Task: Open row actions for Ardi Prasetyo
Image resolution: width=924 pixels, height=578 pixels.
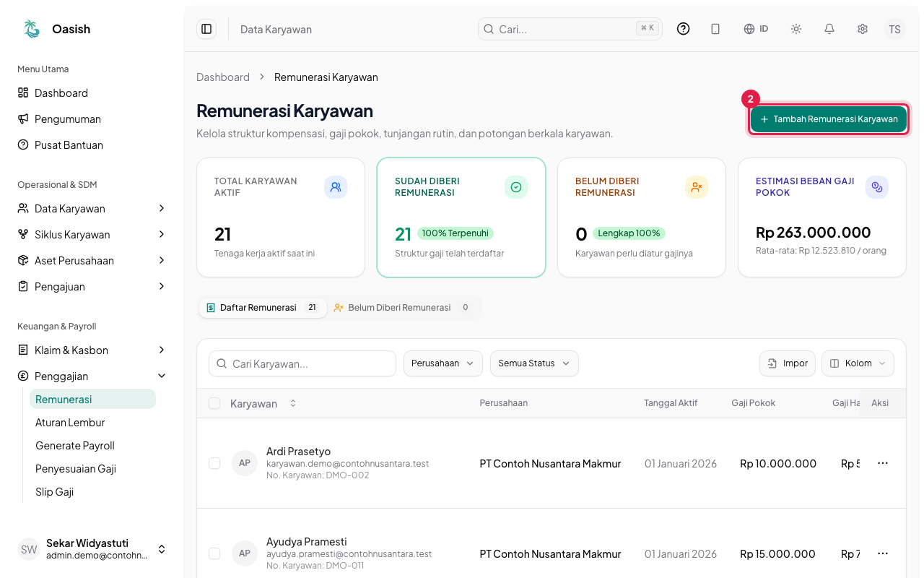Action: pos(883,463)
